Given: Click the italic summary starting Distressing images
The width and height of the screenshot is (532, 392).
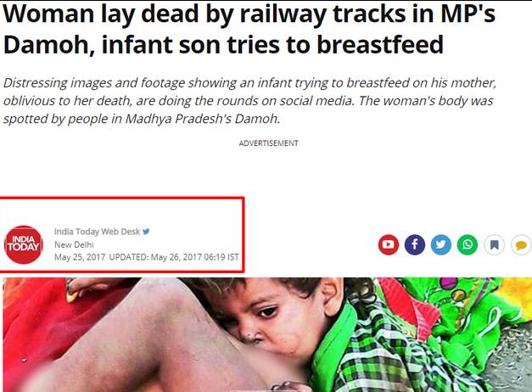Looking at the screenshot, I should (249, 100).
